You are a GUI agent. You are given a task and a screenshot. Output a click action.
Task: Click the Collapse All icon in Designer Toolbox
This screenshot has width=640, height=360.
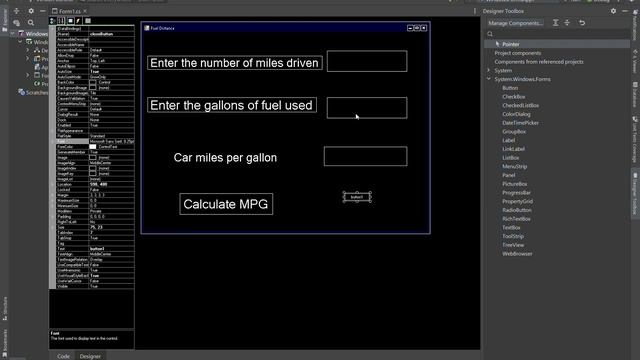pos(567,23)
